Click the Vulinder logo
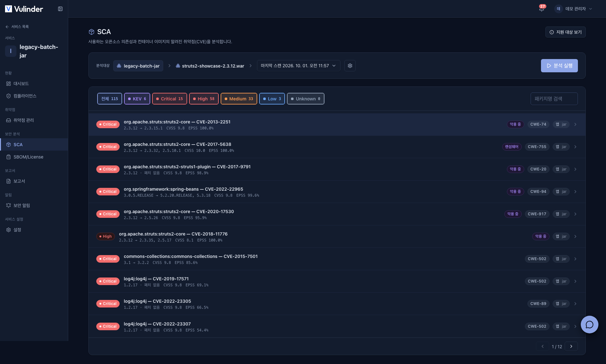This screenshot has height=364, width=606. 24,9
